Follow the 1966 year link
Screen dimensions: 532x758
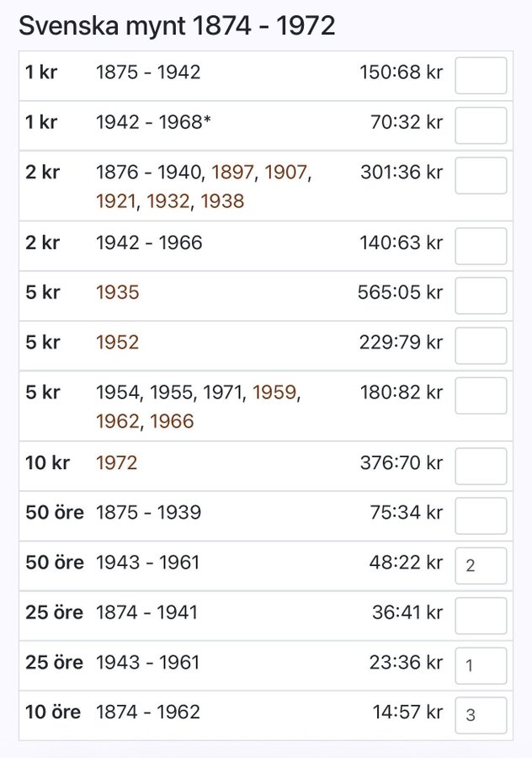[x=172, y=421]
